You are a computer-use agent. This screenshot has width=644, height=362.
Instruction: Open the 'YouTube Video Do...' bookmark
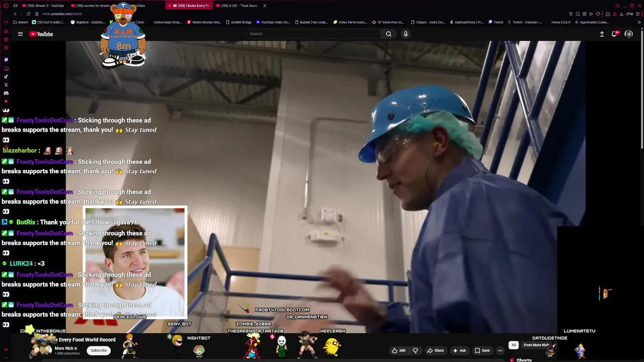pos(273,22)
